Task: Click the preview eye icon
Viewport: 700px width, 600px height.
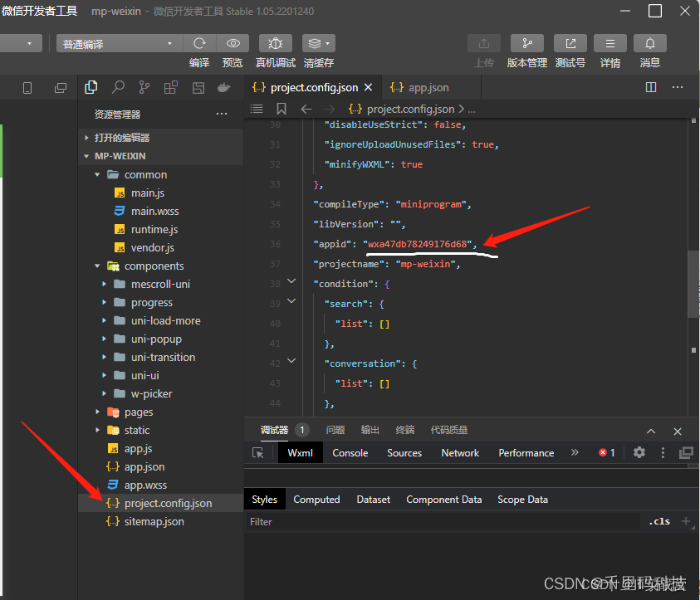Action: (233, 43)
